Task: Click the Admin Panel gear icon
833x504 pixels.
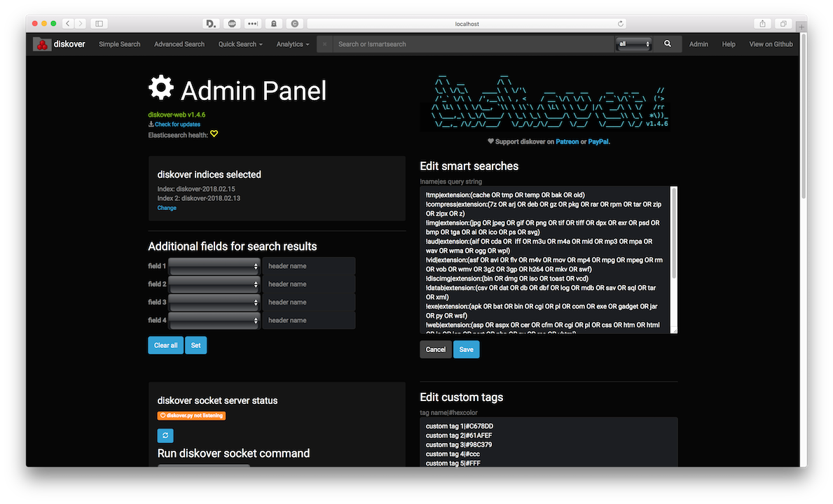Action: (x=161, y=87)
